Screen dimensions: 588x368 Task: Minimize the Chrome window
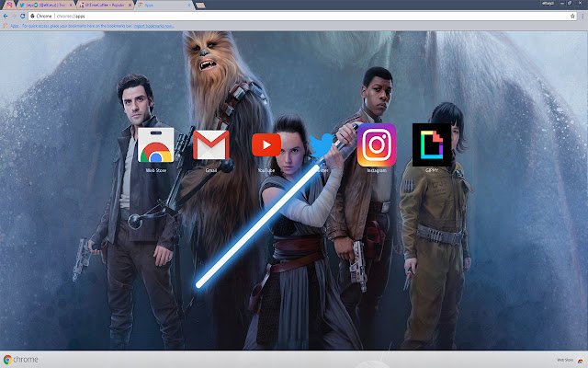561,3
